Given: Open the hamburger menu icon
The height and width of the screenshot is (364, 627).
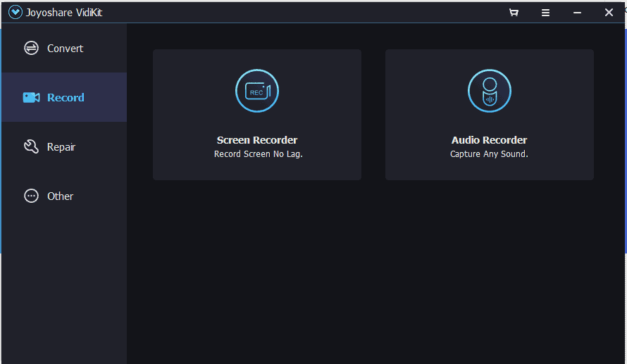Looking at the screenshot, I should (x=545, y=13).
